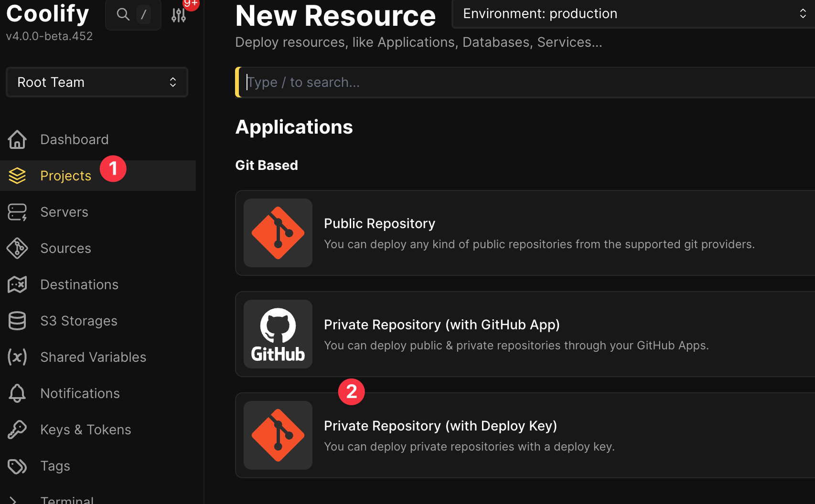Go to Shared Variables page
This screenshot has height=504, width=815.
pos(93,357)
